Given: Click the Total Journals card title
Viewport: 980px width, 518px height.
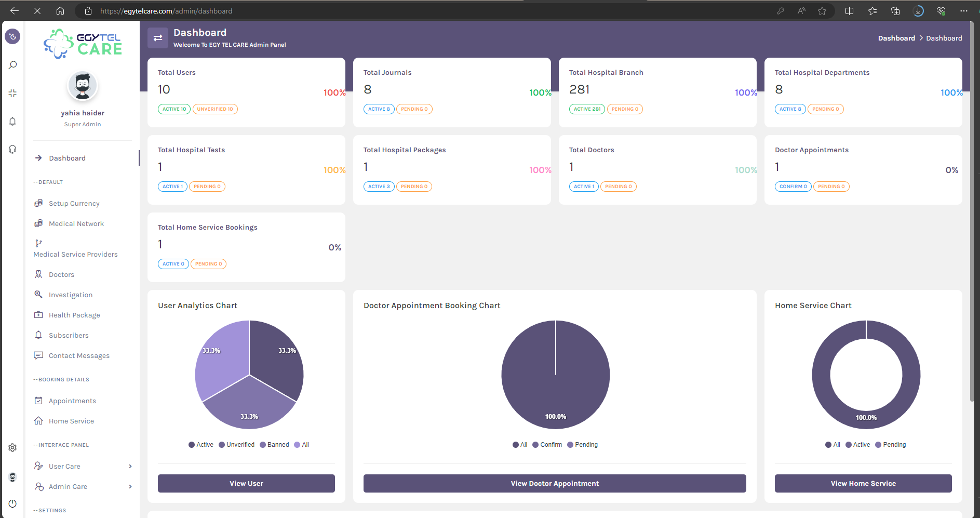Looking at the screenshot, I should [x=387, y=72].
